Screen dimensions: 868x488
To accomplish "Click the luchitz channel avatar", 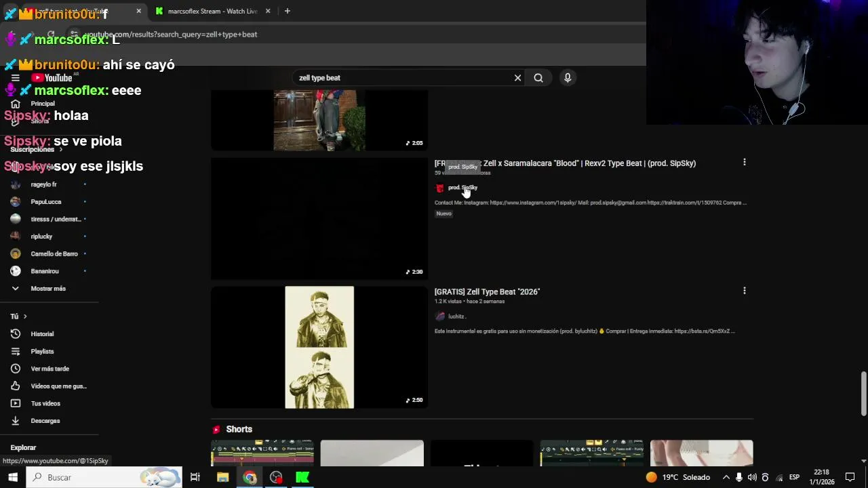I will point(439,317).
